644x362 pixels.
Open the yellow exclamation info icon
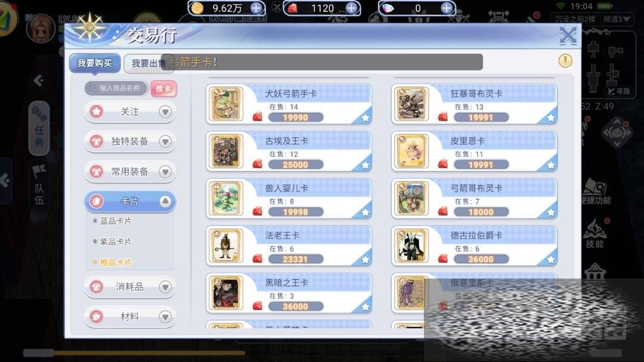click(565, 61)
